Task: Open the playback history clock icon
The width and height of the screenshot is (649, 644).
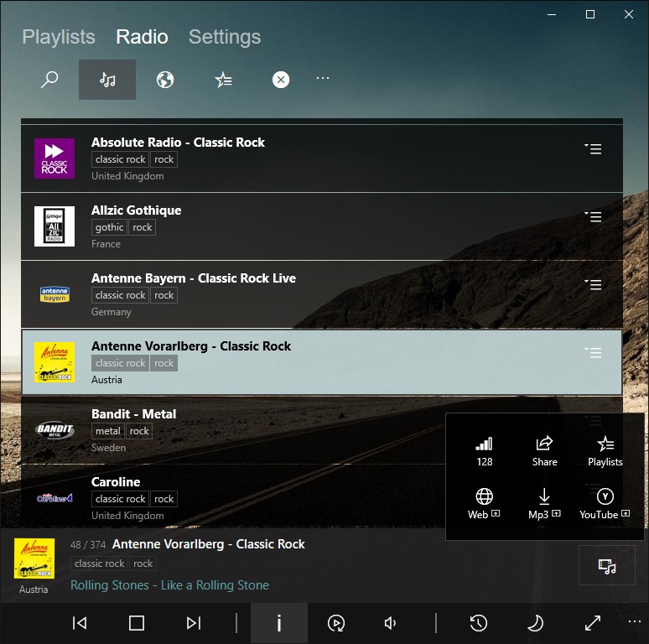Action: click(x=479, y=623)
